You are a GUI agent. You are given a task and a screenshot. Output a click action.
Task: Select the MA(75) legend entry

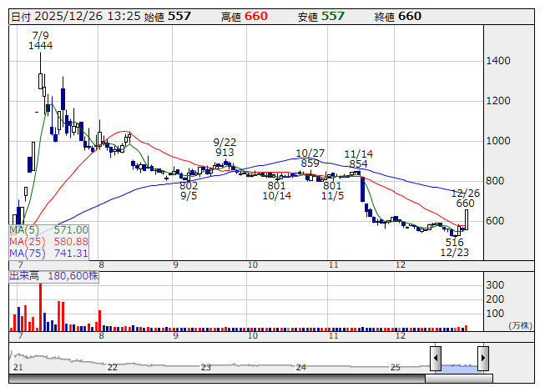click(48, 253)
